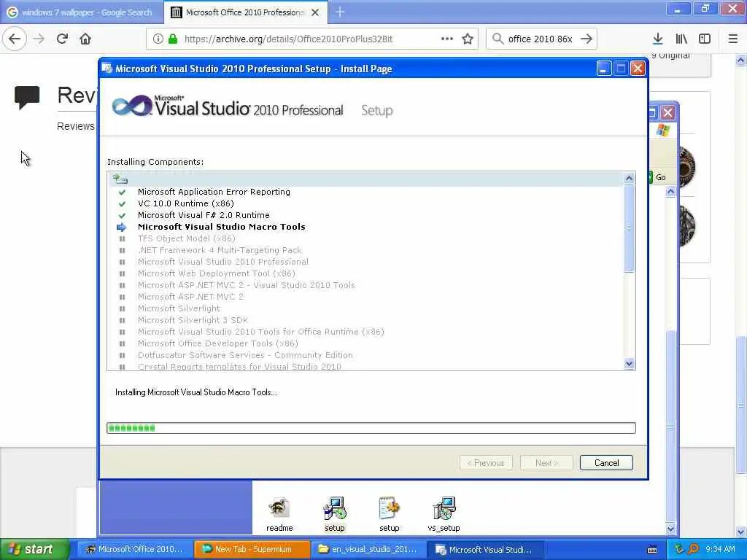Open the downloads panel
Image resolution: width=747 pixels, height=560 pixels.
pyautogui.click(x=658, y=39)
